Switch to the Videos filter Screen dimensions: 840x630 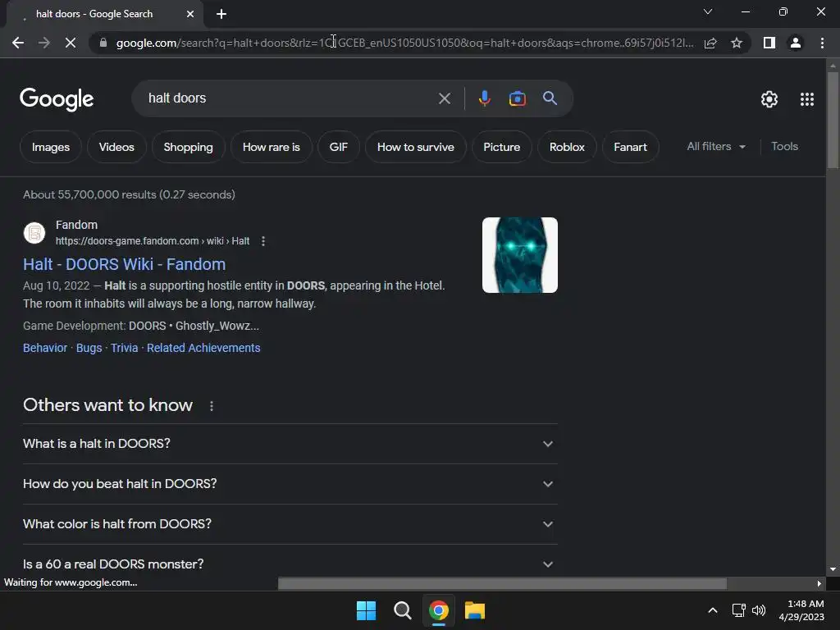click(x=116, y=147)
